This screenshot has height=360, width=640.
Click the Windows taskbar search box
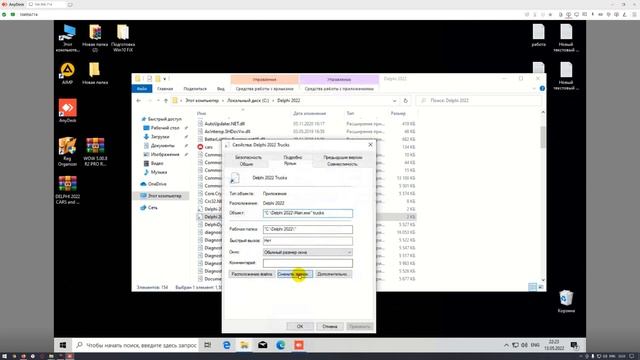137,345
